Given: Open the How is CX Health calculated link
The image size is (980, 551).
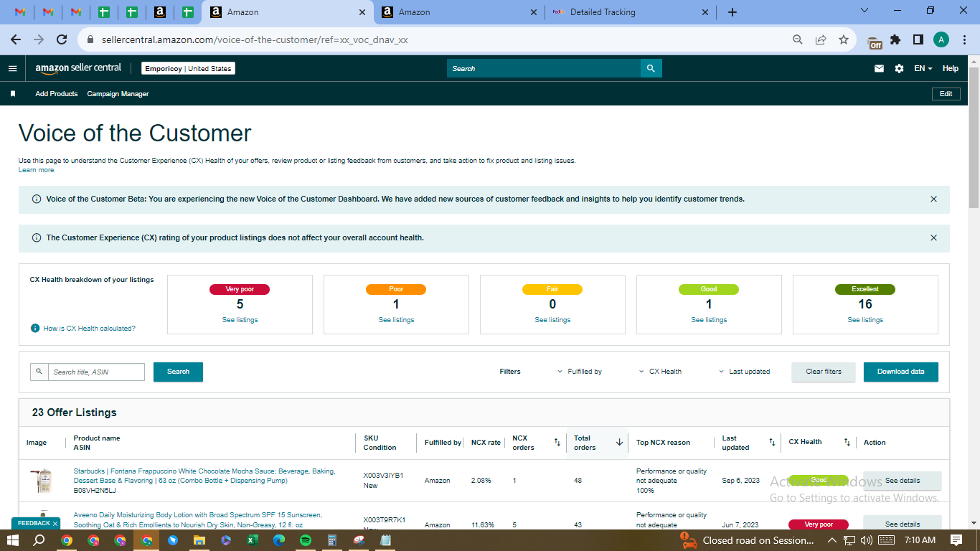Looking at the screenshot, I should [x=89, y=329].
